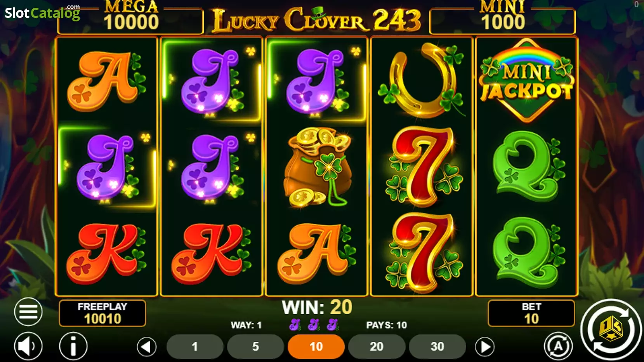644x362 pixels.
Task: Open the info paytable button
Action: [x=73, y=346]
